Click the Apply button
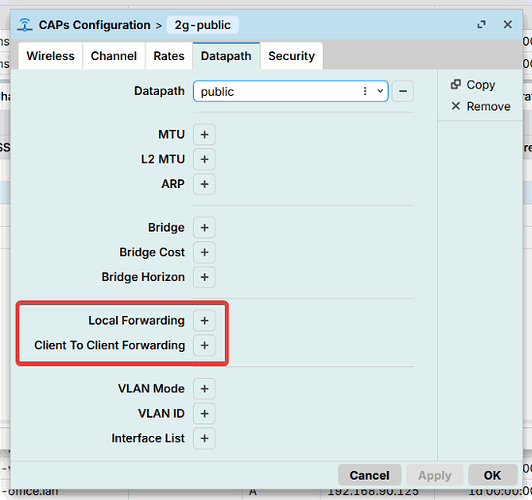This screenshot has width=532, height=500. (435, 475)
